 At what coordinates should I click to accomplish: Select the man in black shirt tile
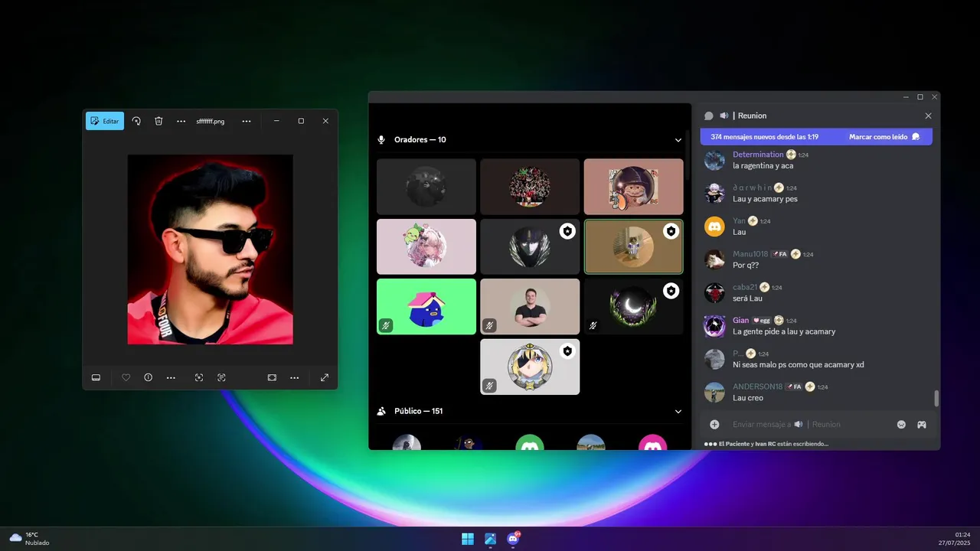[530, 306]
